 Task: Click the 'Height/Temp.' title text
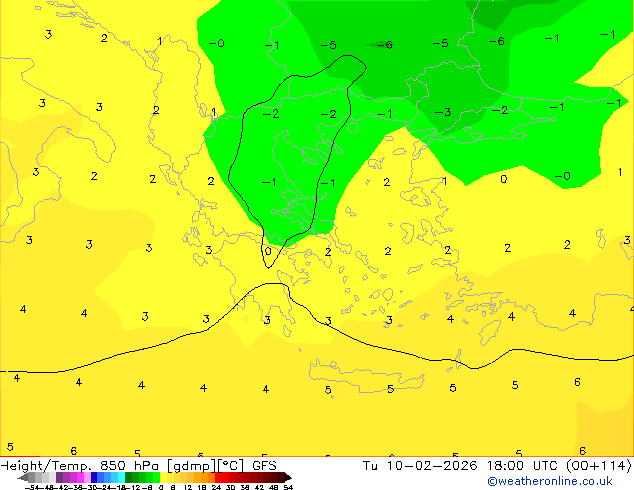pyautogui.click(x=45, y=466)
